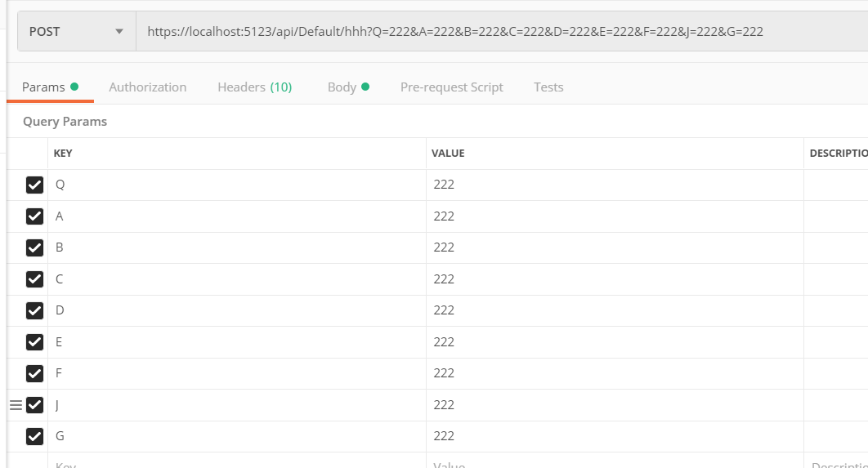Switch to the Params tab

point(50,87)
